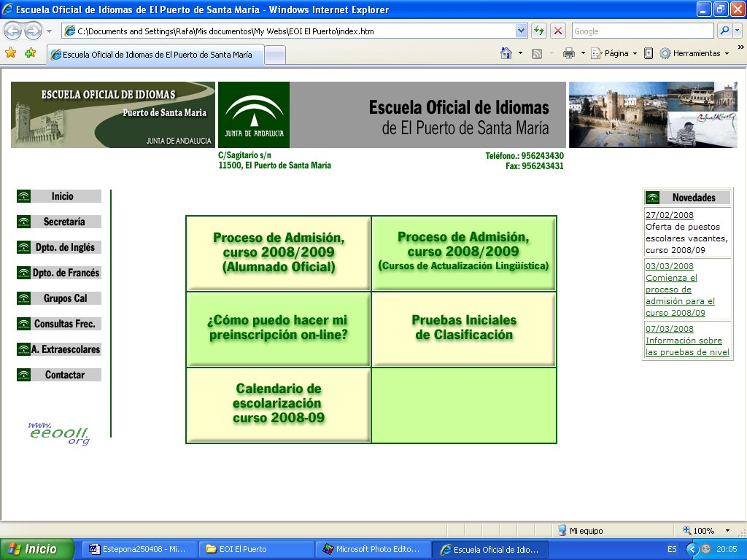Open the Herramientas menu
This screenshot has height=560, width=747.
click(694, 53)
